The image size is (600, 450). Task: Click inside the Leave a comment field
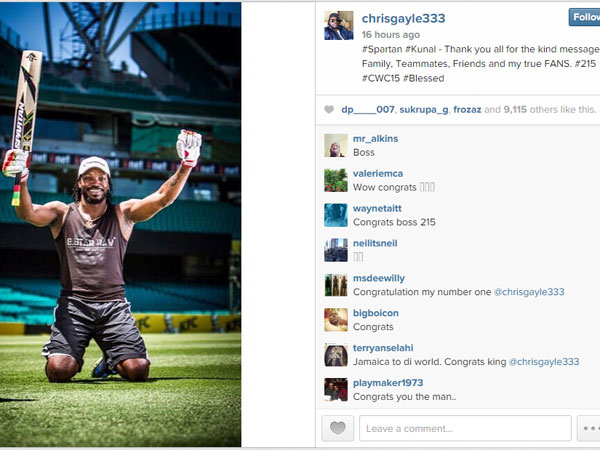tap(465, 428)
